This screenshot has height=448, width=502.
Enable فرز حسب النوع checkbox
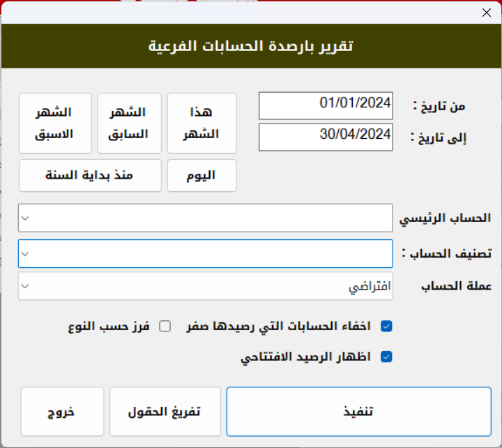[x=165, y=326]
